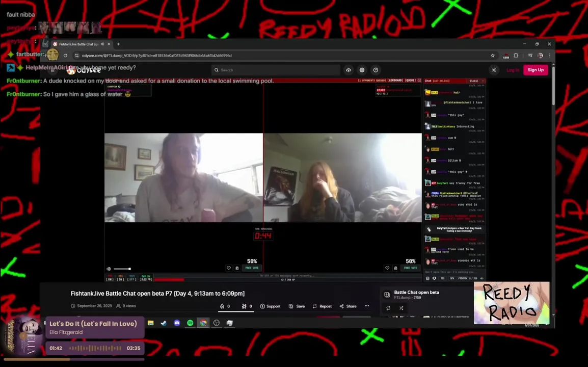Click the Odysee Log In link
This screenshot has width=588, height=367.
513,70
